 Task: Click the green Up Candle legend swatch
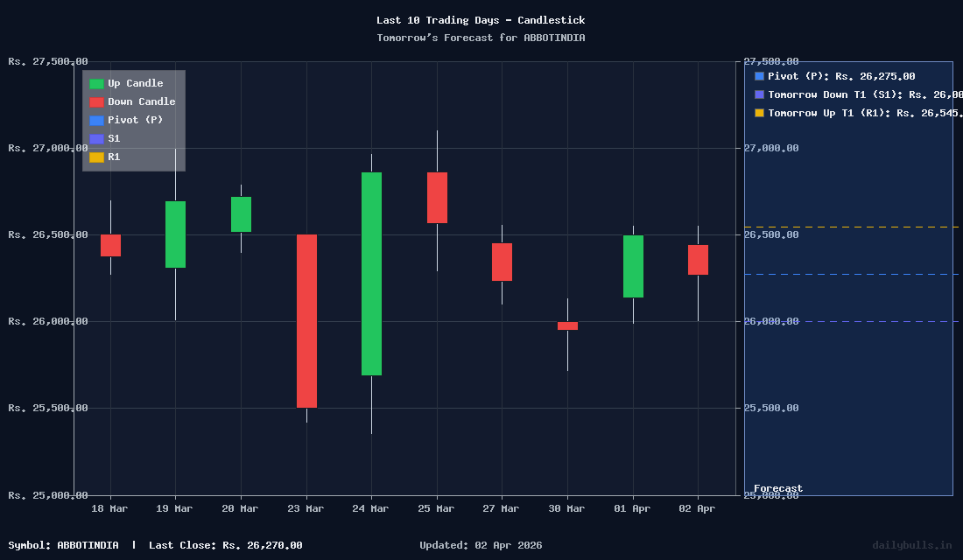click(x=97, y=83)
